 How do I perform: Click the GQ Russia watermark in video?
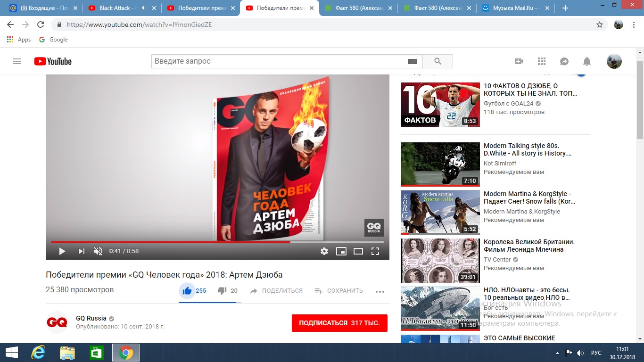pos(374,228)
